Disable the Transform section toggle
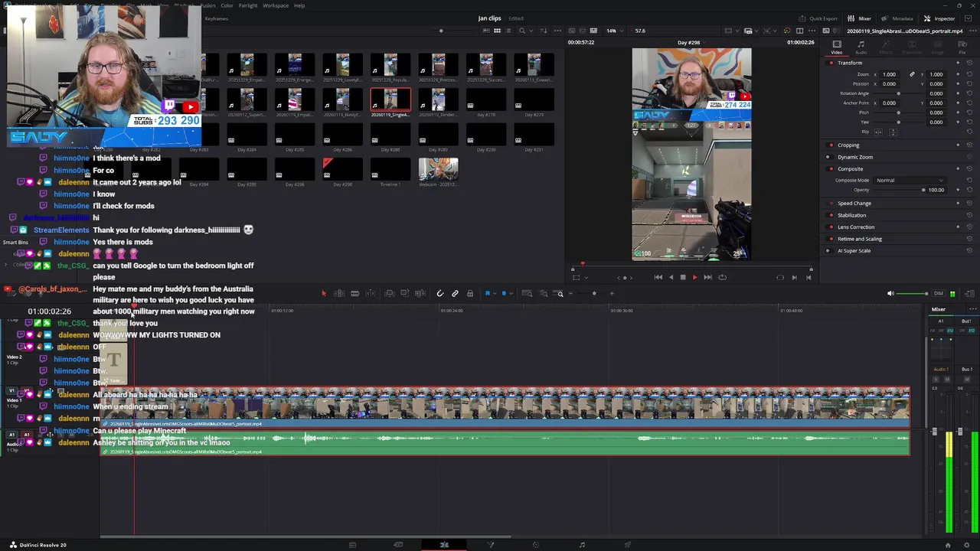Screen dimensions: 980x551 pyautogui.click(x=831, y=63)
